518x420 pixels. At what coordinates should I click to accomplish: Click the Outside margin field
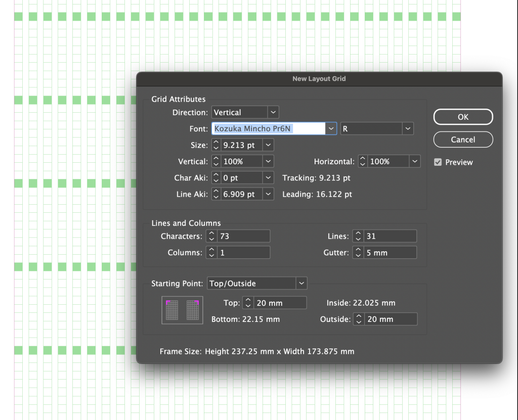click(x=390, y=319)
